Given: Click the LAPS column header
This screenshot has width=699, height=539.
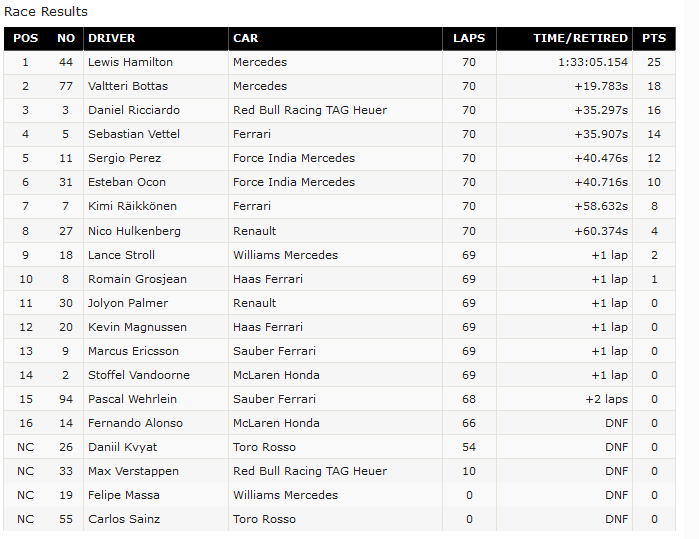Looking at the screenshot, I should click(x=469, y=38).
